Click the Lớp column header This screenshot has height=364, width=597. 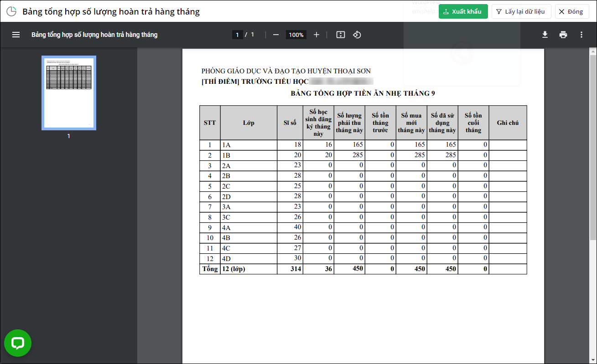coord(249,123)
